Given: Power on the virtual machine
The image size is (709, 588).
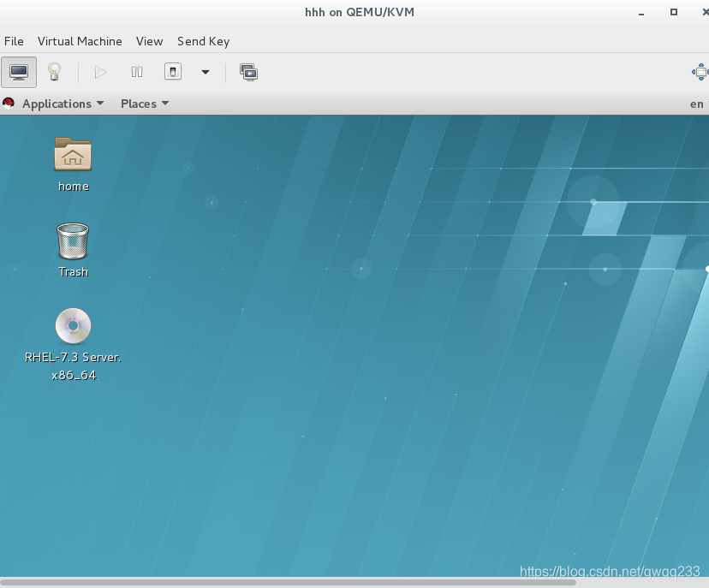Looking at the screenshot, I should click(100, 72).
